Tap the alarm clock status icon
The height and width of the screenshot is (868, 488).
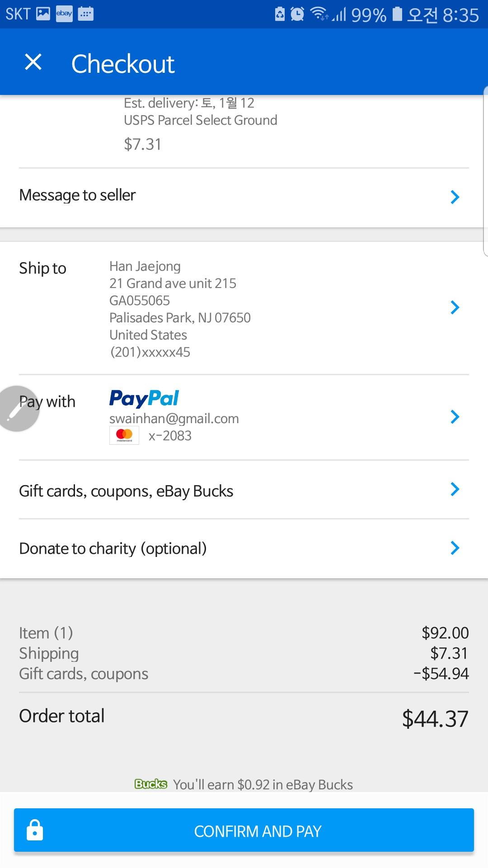coord(297,14)
